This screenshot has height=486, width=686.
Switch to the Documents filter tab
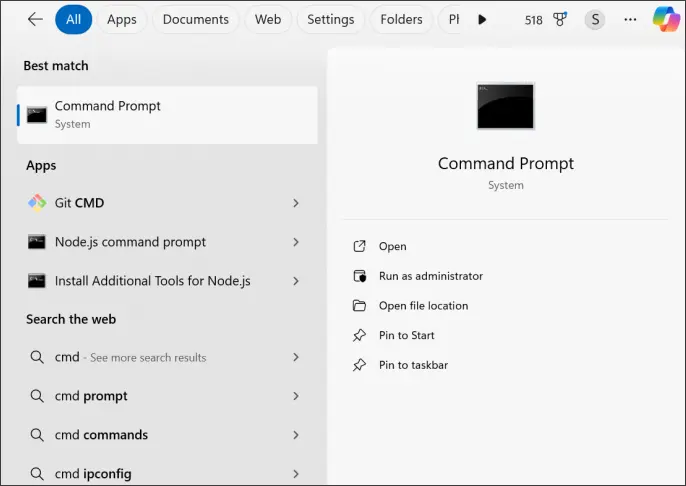pos(196,19)
